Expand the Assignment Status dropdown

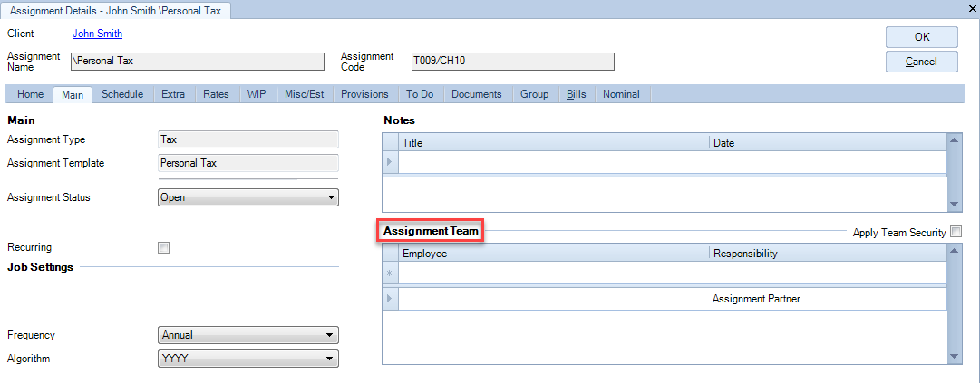coord(248,197)
